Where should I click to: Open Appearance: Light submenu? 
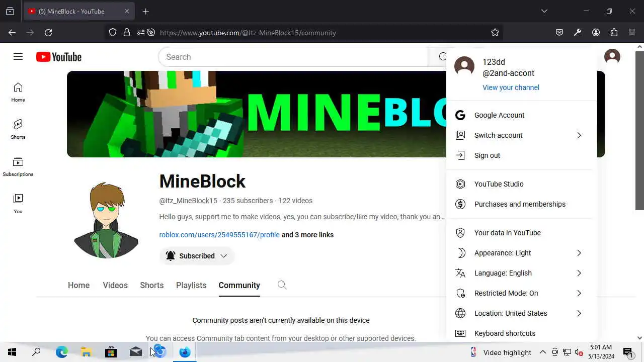pos(519,253)
